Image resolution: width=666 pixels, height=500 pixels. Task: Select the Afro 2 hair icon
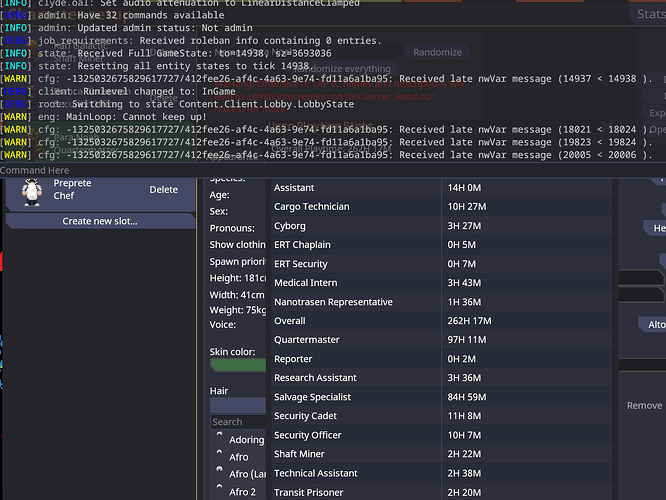tap(219, 487)
